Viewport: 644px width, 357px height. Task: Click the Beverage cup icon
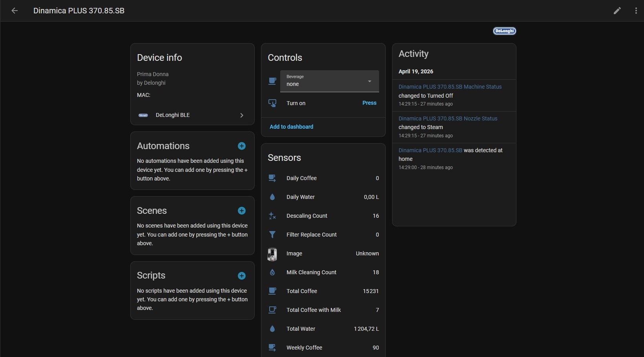(x=272, y=81)
